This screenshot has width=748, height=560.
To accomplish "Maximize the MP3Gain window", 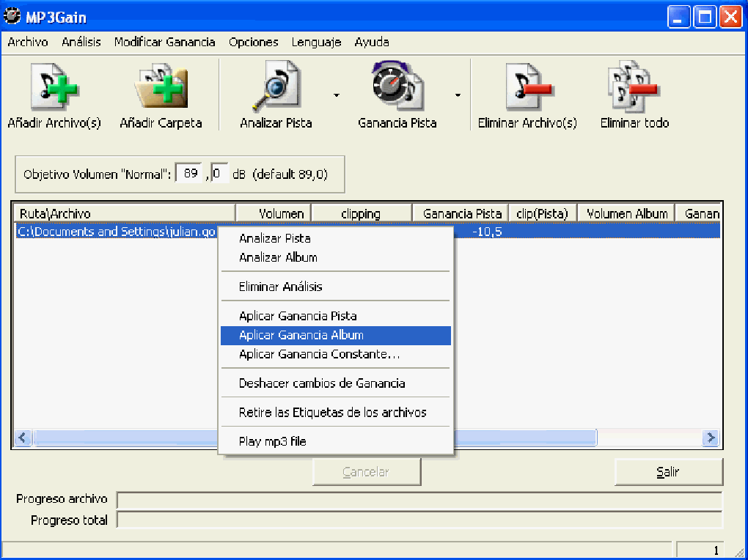I will (x=704, y=18).
